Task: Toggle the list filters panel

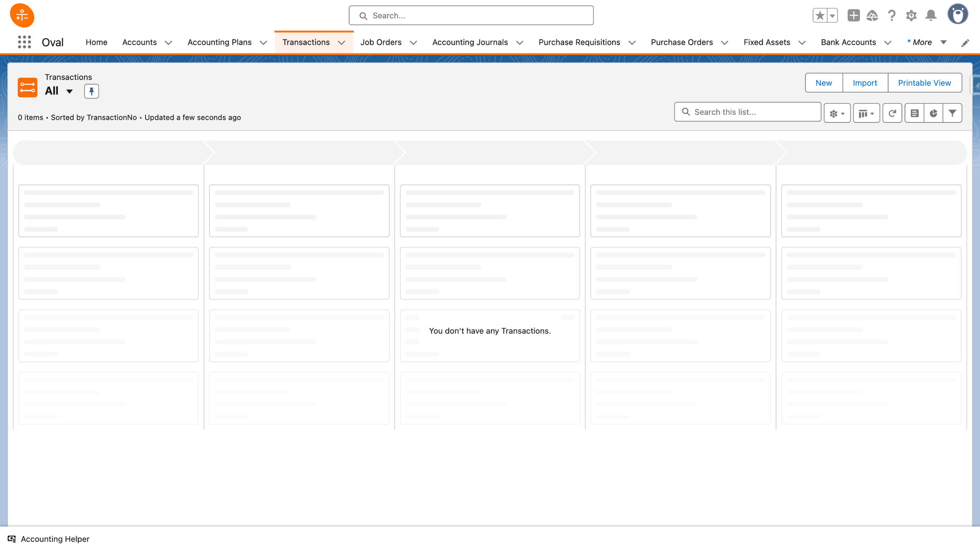Action: (x=952, y=113)
